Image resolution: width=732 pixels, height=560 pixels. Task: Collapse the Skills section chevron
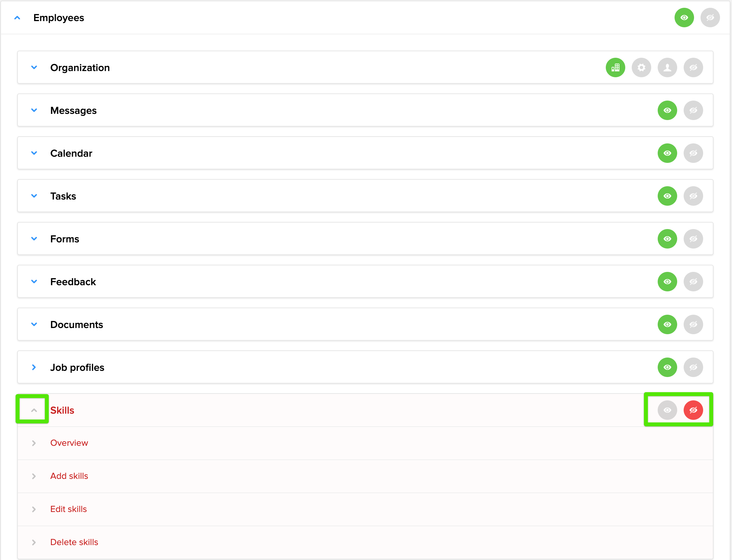coord(34,410)
